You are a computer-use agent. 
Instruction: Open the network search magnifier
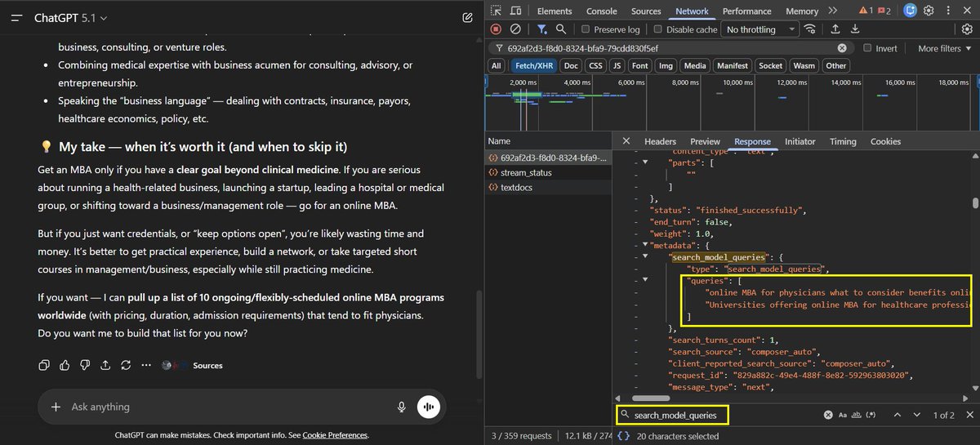click(x=563, y=29)
